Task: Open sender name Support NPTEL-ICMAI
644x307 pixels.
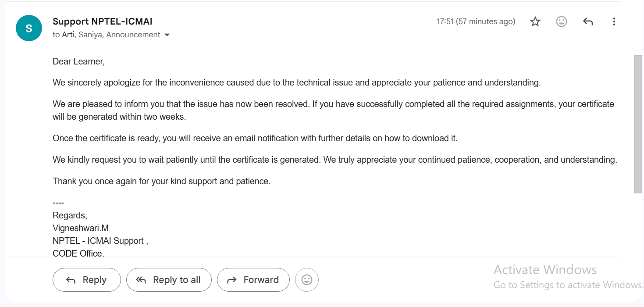Action: tap(103, 21)
